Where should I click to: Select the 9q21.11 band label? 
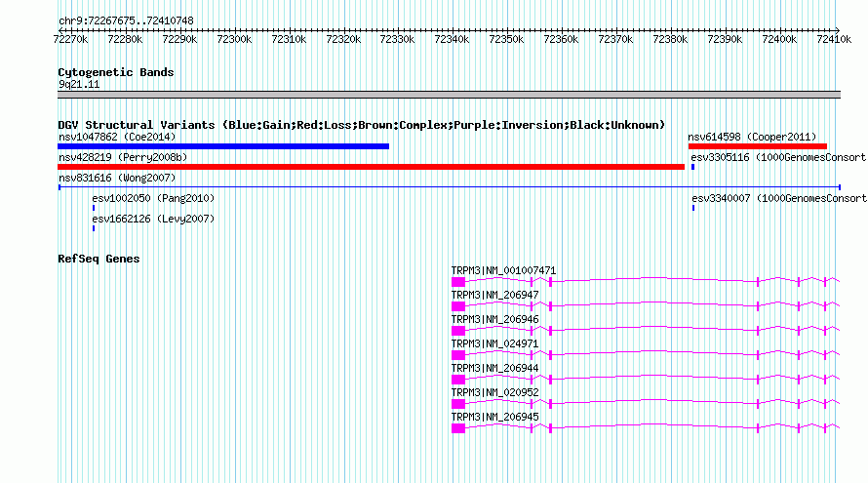pos(79,85)
